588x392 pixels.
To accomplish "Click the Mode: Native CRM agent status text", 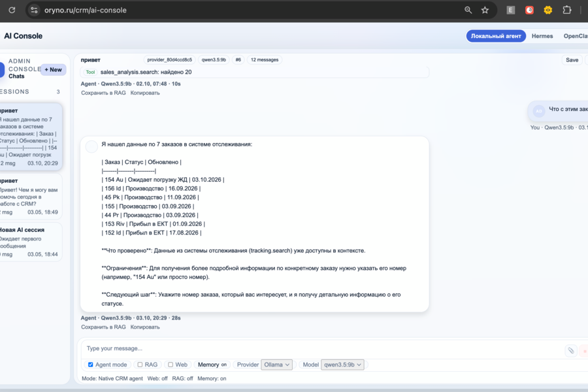I will [x=112, y=378].
